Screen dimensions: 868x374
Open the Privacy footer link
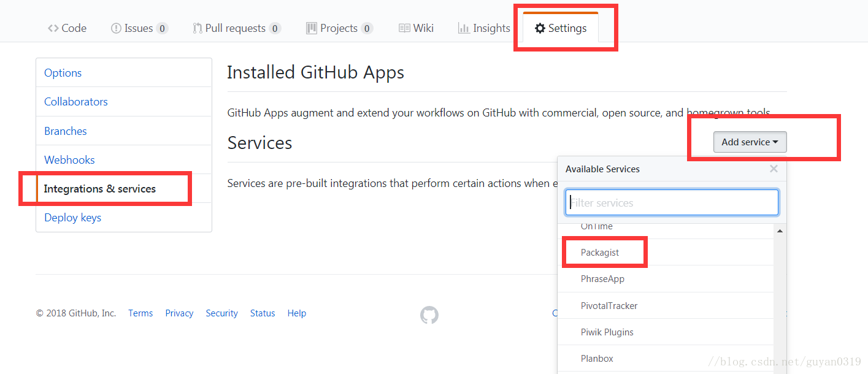(x=179, y=313)
